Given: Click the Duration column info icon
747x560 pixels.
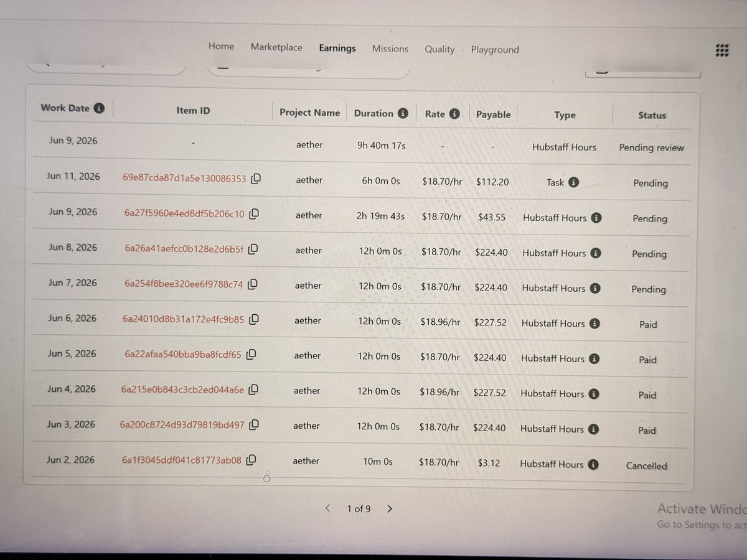Looking at the screenshot, I should (x=403, y=113).
